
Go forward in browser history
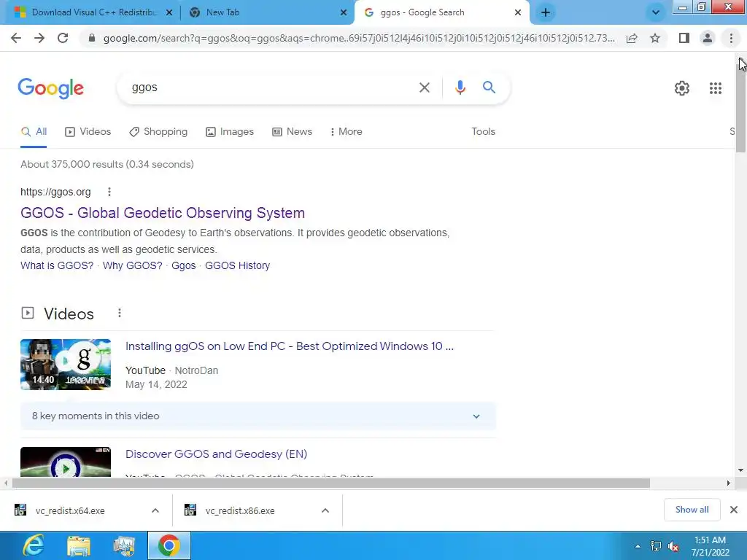[x=39, y=38]
